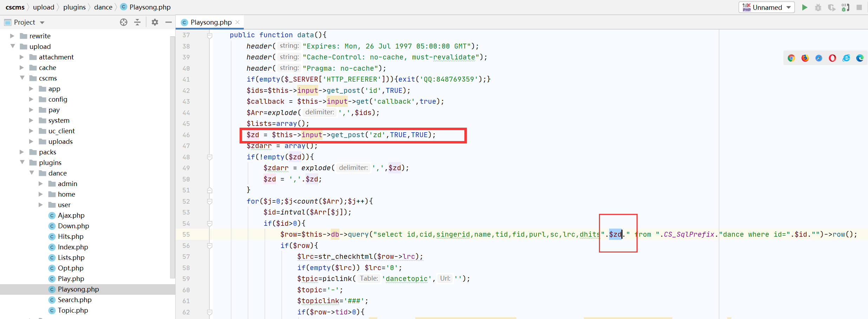Fold the for loop at line 52
This screenshot has width=868, height=319.
click(210, 202)
